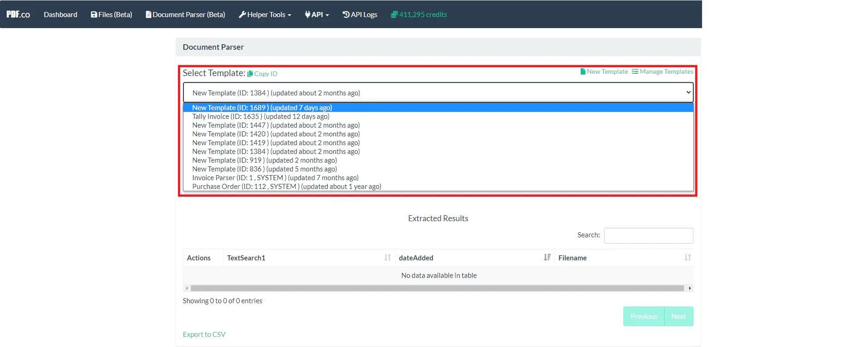Open Manage Templates

click(662, 71)
